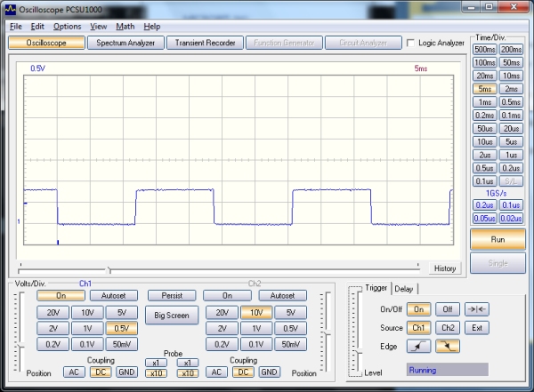Open the Math menu

coord(125,27)
